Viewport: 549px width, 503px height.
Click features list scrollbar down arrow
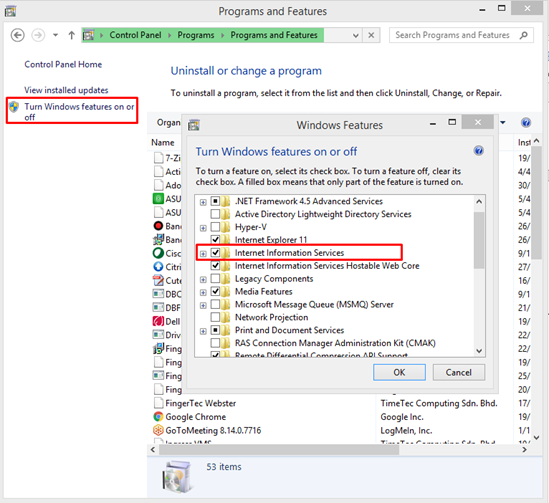479,350
